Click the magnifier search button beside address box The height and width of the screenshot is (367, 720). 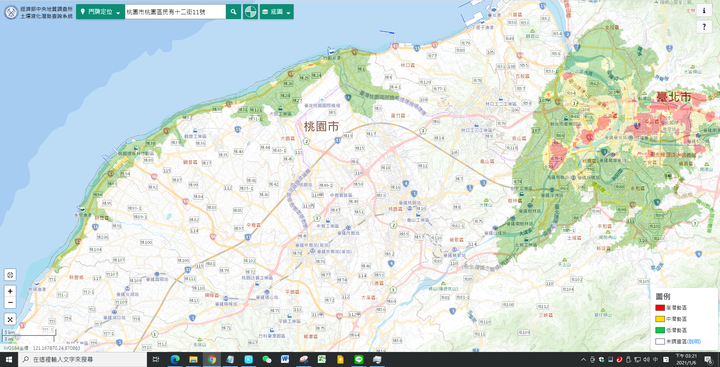coord(233,12)
